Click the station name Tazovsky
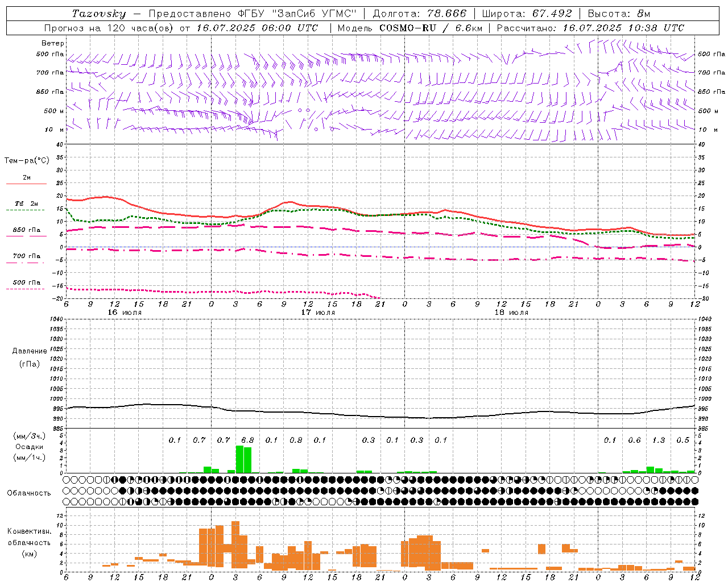728x582 pixels. click(x=98, y=14)
